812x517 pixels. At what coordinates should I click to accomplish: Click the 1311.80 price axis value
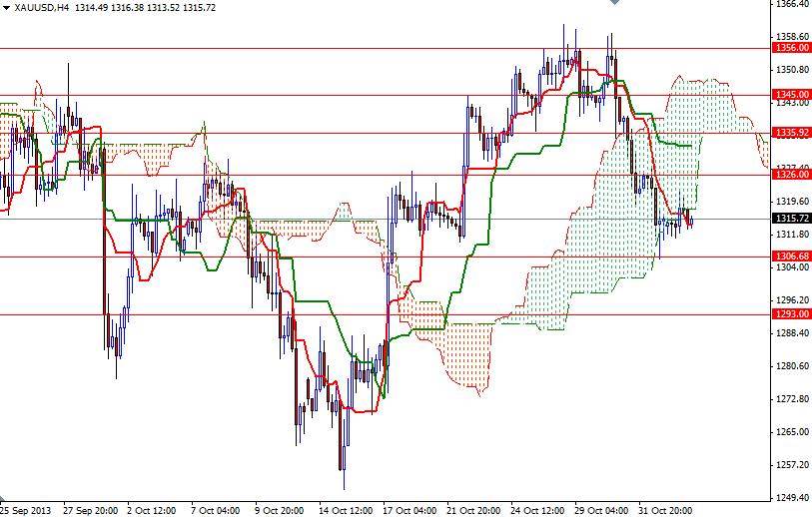pyautogui.click(x=792, y=234)
